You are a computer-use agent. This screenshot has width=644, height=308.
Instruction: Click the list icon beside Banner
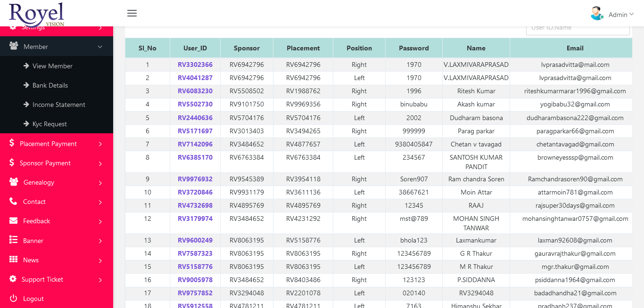[13, 240]
